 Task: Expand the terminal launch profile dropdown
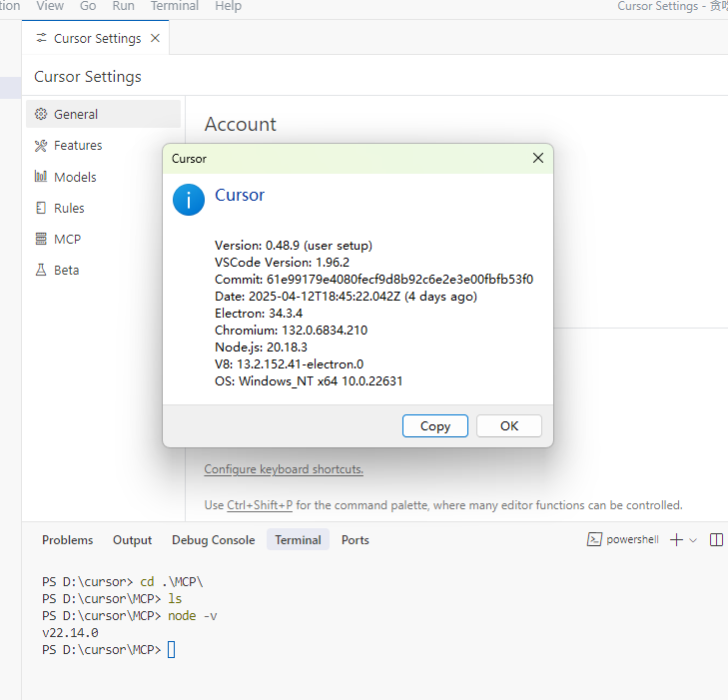[x=693, y=540]
